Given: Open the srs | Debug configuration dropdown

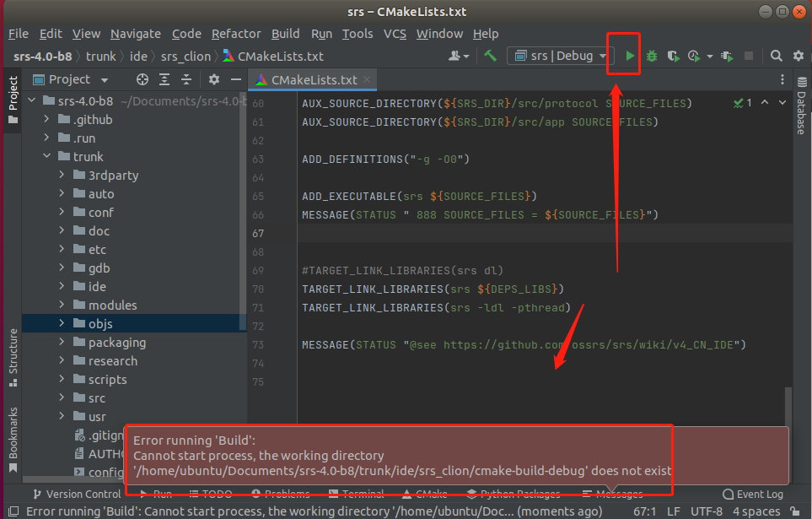Looking at the screenshot, I should point(561,56).
